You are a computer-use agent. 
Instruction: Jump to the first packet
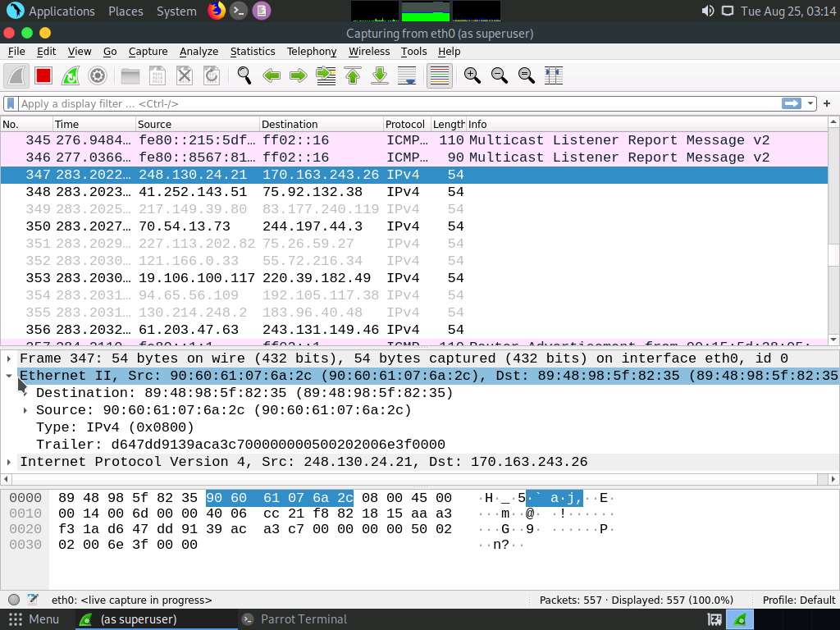[353, 75]
